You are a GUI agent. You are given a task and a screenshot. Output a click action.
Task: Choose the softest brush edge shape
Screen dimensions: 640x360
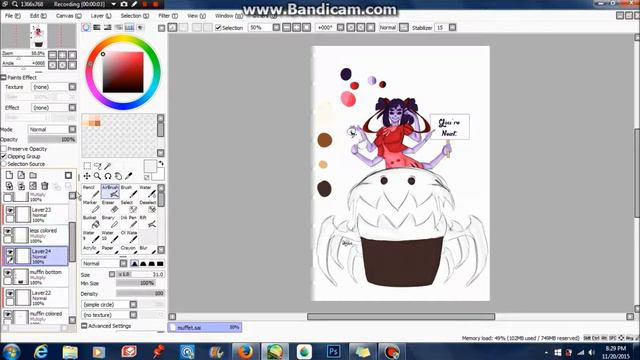[134, 264]
